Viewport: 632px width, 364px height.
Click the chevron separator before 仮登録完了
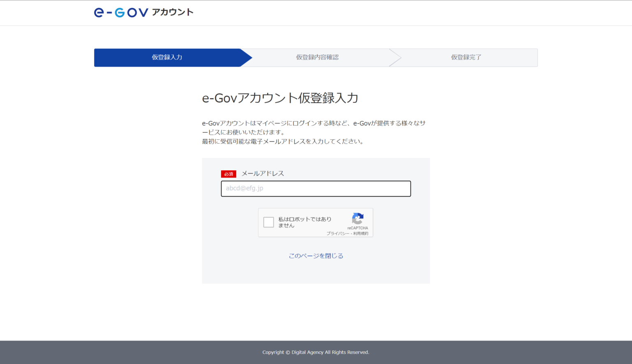(x=395, y=58)
